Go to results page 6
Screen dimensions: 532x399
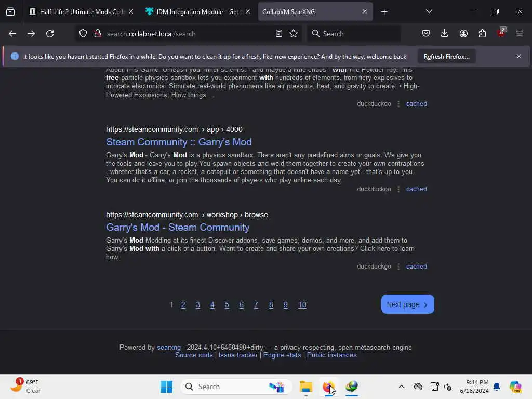(242, 304)
